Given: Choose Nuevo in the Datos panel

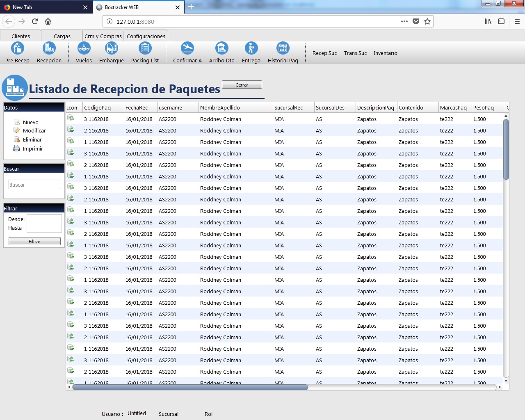Looking at the screenshot, I should pyautogui.click(x=30, y=122).
